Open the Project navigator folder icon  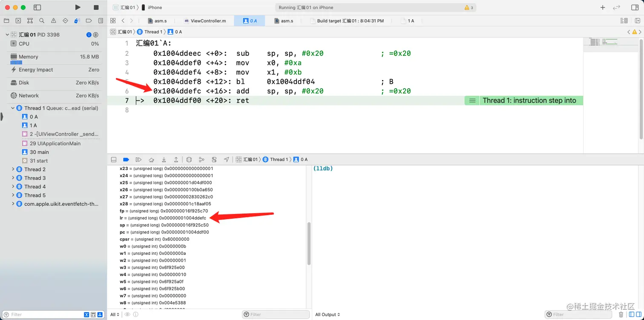click(6, 20)
